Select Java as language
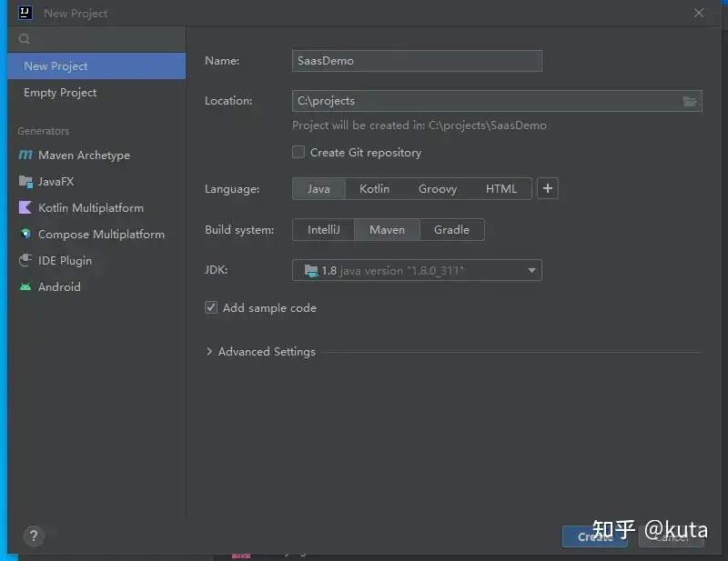This screenshot has width=728, height=561. click(319, 189)
